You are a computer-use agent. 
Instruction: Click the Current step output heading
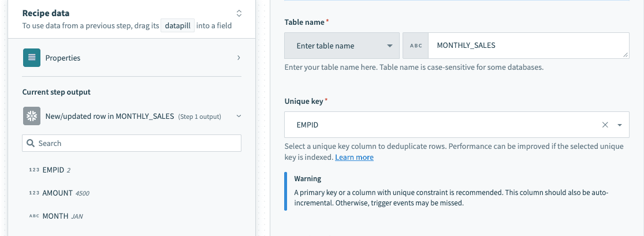[56, 92]
